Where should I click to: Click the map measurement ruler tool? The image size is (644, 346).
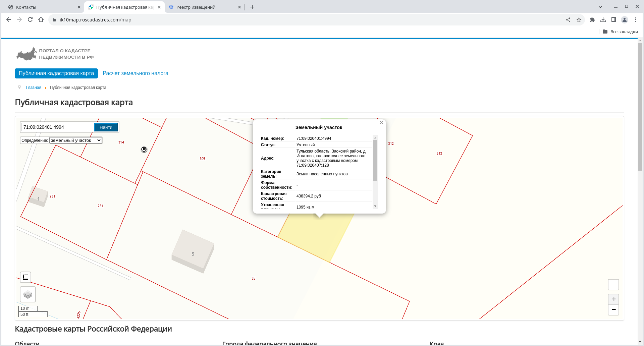[x=25, y=277]
